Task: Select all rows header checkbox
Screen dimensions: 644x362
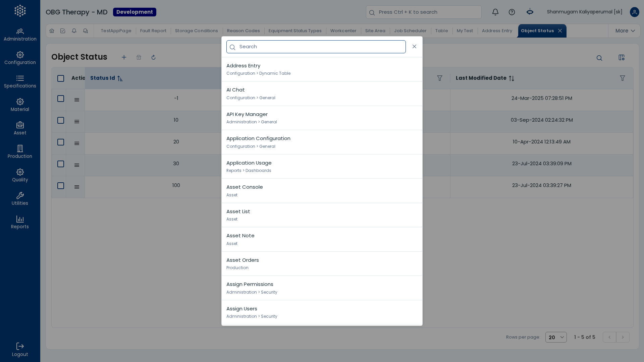Action: (61, 78)
